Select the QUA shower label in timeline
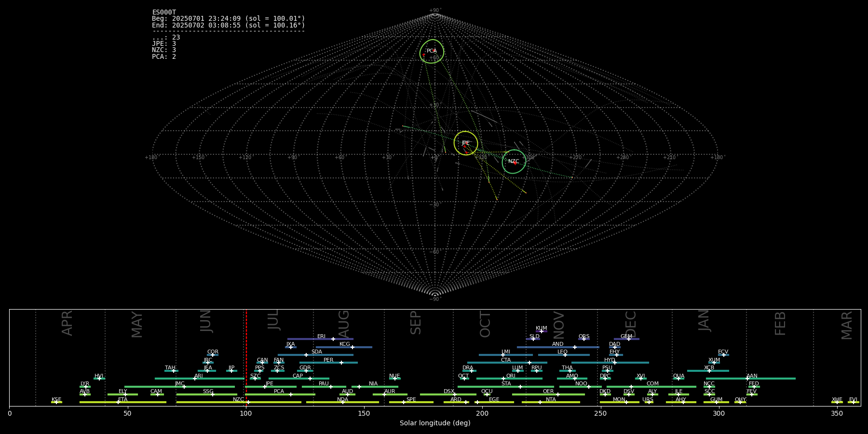 678,376
